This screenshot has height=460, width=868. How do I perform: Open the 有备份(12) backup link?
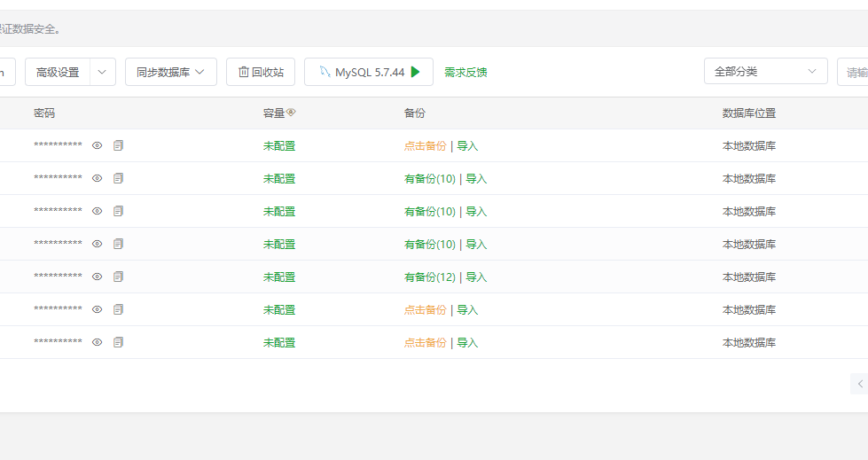pyautogui.click(x=430, y=277)
